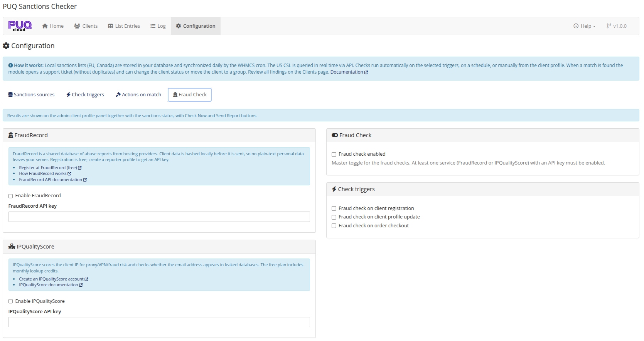
Task: Click the version branch icon
Action: pos(609,26)
